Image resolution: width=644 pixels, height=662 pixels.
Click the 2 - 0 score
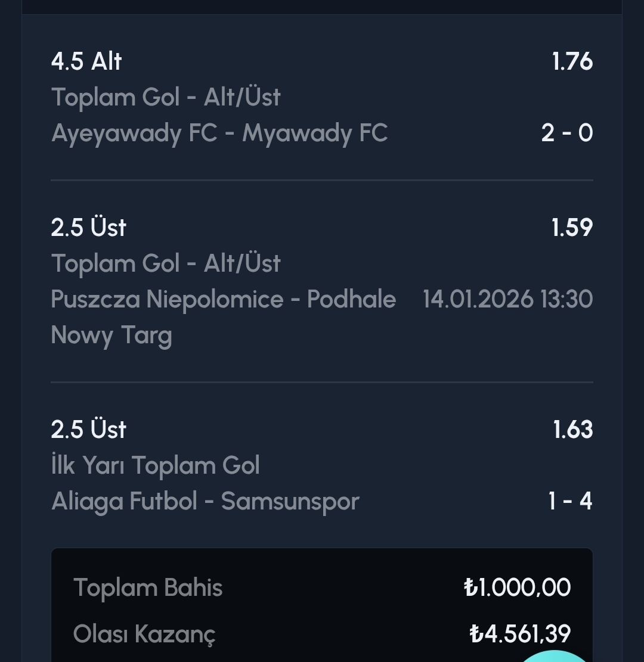(566, 133)
